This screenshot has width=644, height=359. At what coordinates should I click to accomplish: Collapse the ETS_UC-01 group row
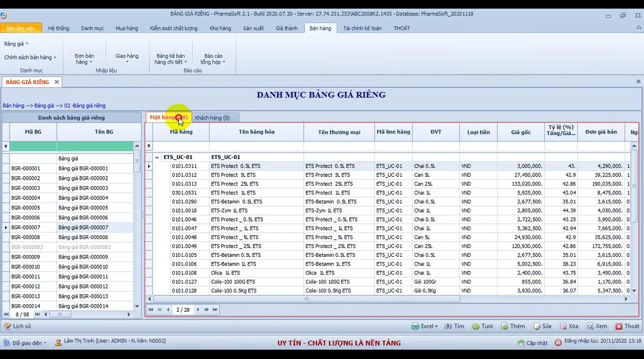click(x=157, y=157)
